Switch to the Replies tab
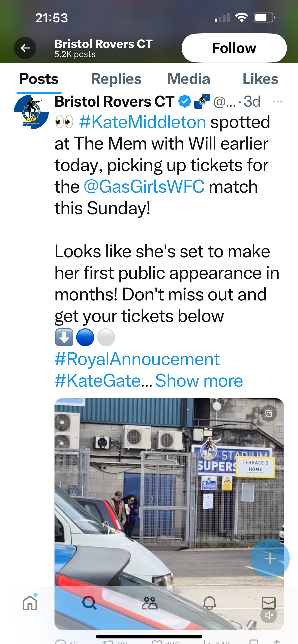This screenshot has width=298, height=644. point(116,79)
